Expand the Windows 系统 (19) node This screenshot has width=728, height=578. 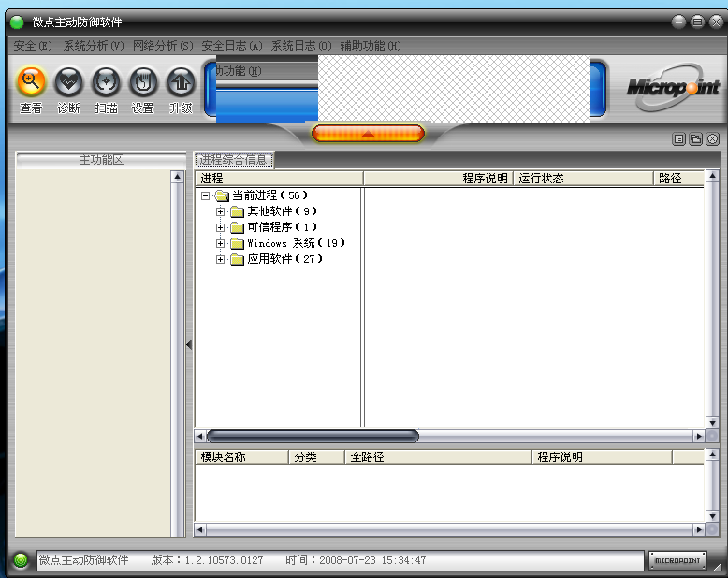pos(220,243)
